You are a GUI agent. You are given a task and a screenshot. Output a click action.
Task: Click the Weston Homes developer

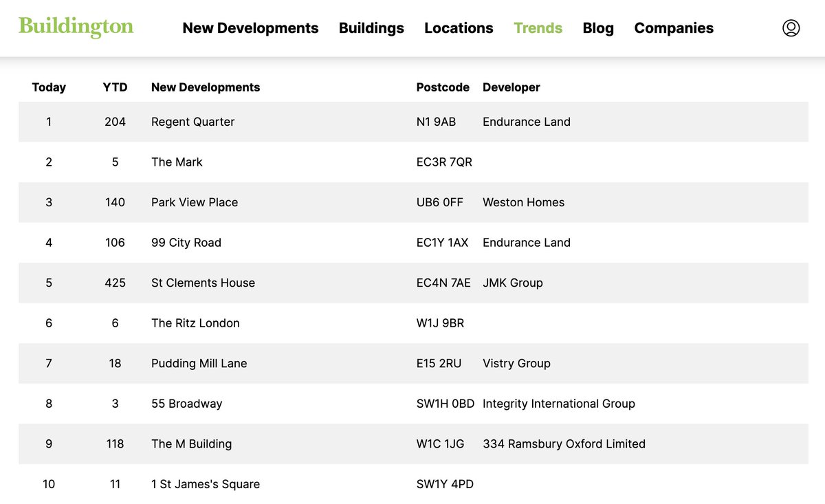tap(524, 202)
